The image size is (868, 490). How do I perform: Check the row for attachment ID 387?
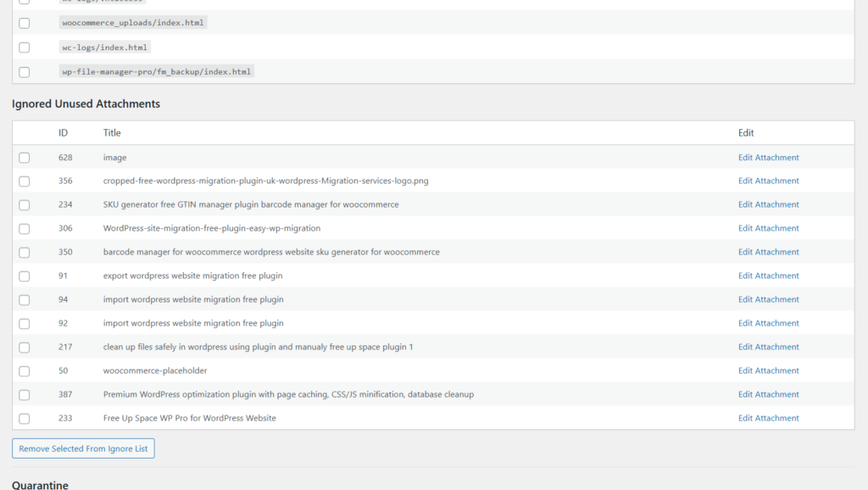pos(24,394)
